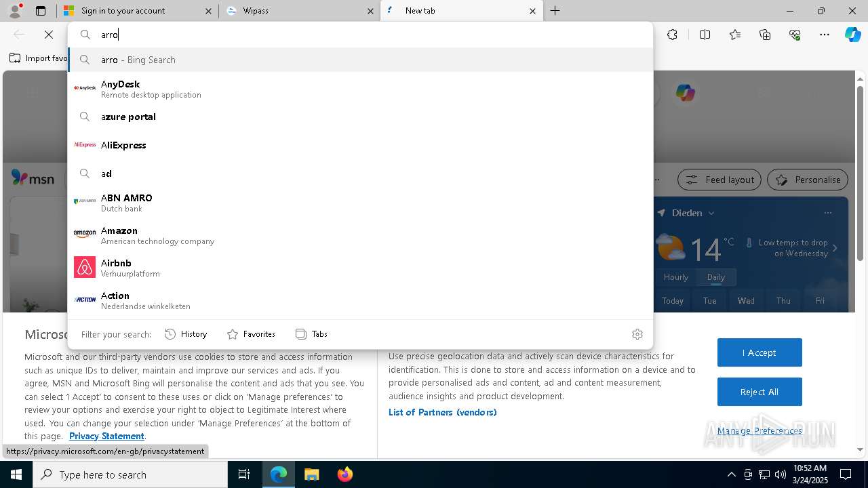Switch to the Wipass tab

(300, 11)
